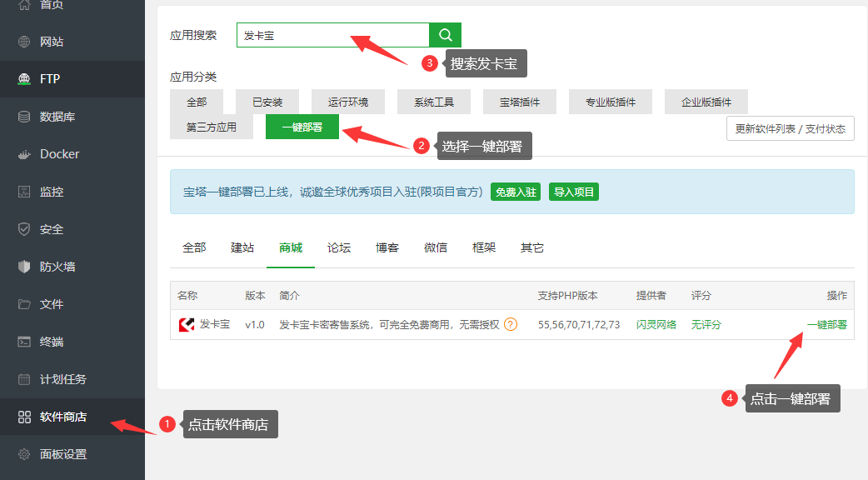Click the 发卡宝 app logo icon
Viewport: 868px width, 480px height.
point(187,324)
